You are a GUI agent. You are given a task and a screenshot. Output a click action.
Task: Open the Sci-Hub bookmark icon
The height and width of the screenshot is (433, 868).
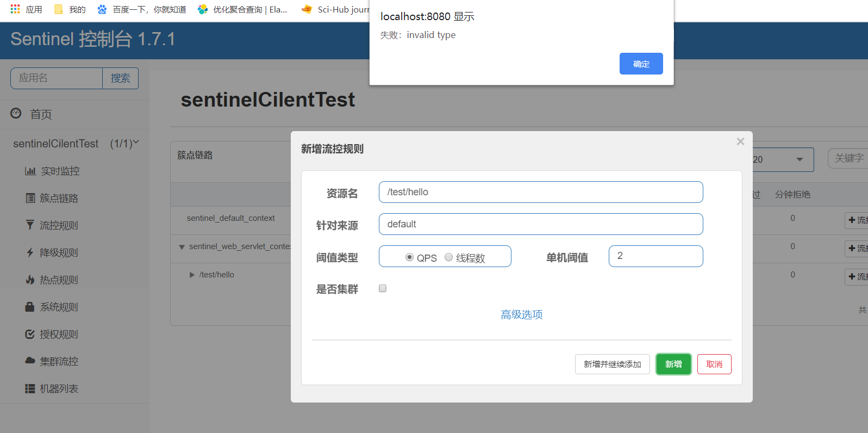click(307, 9)
